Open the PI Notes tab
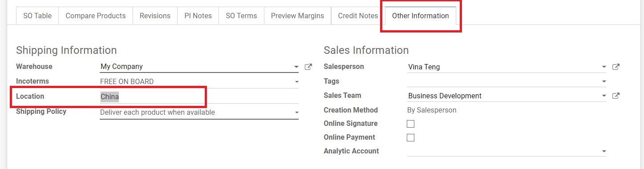This screenshot has height=169, width=644. pyautogui.click(x=198, y=16)
